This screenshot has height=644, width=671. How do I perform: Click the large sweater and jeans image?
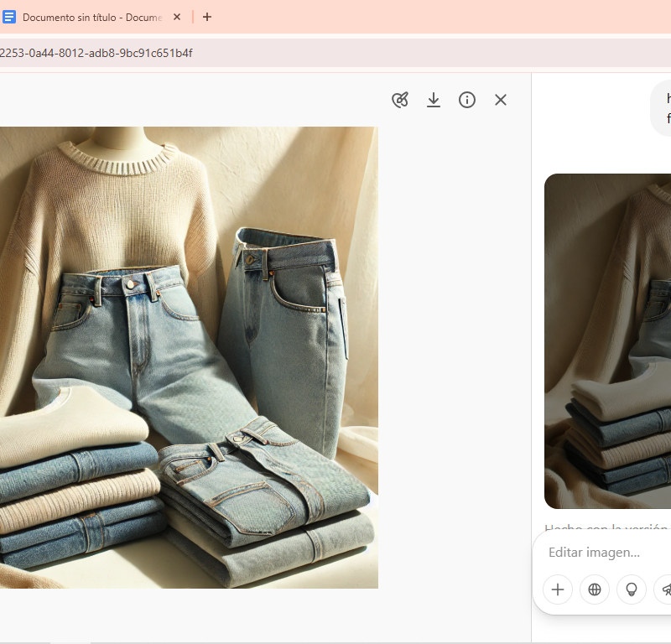tap(189, 357)
